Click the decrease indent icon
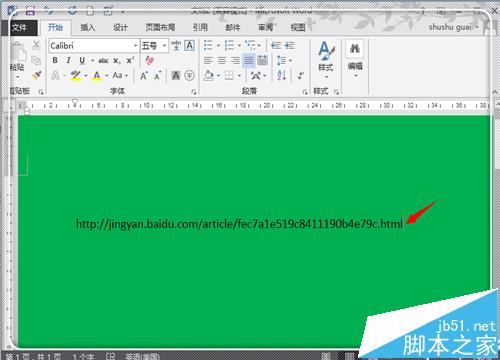This screenshot has height=360, width=500. tap(276, 45)
